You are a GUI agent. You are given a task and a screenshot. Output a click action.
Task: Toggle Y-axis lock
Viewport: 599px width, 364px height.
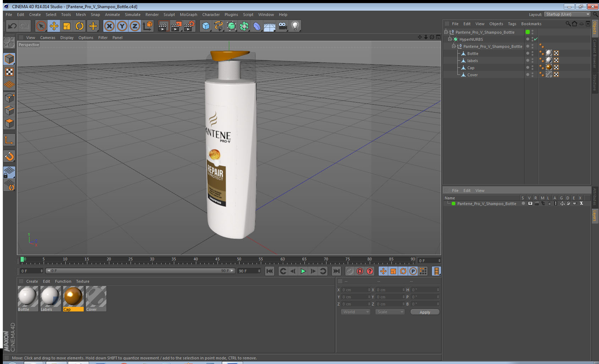click(122, 26)
